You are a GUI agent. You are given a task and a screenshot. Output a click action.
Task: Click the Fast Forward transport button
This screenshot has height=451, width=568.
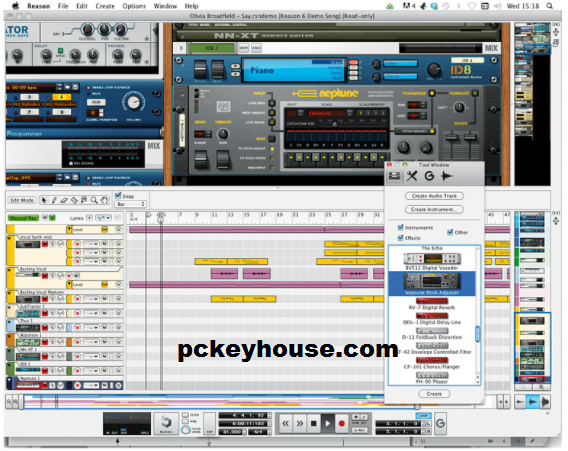(300, 423)
